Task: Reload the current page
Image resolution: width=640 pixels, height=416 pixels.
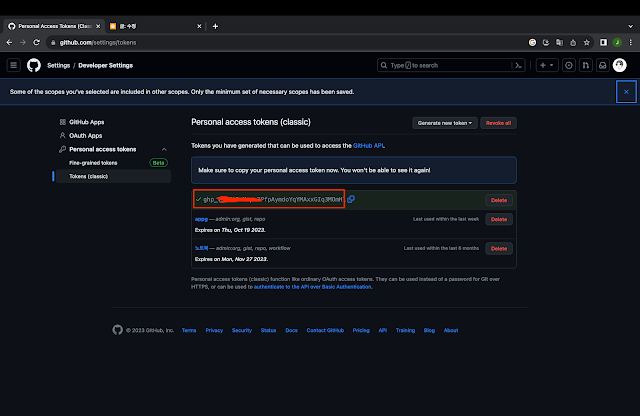Action: pyautogui.click(x=36, y=42)
